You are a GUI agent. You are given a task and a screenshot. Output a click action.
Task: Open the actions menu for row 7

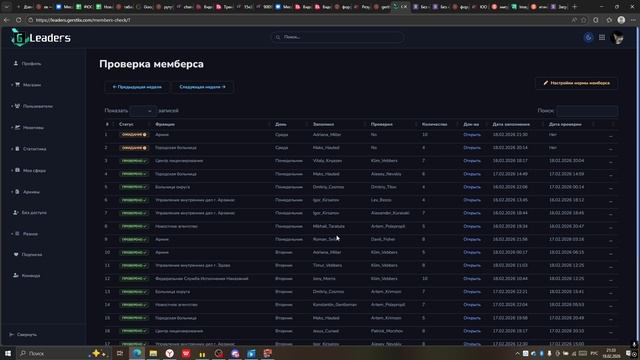click(611, 214)
